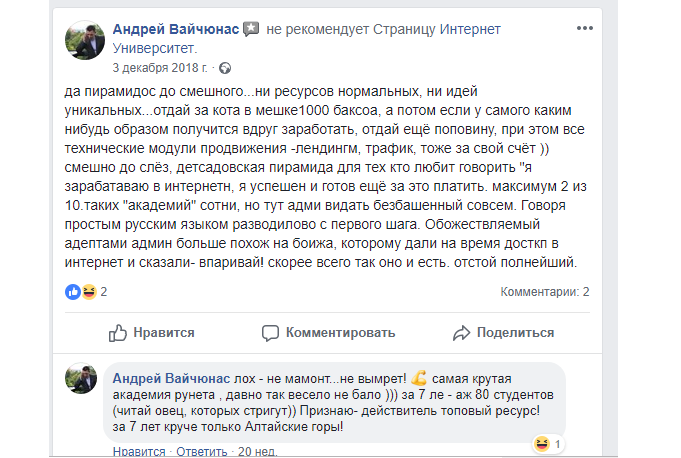The width and height of the screenshot is (681, 458).
Task: Open the post author's profile picture
Action: 85,40
